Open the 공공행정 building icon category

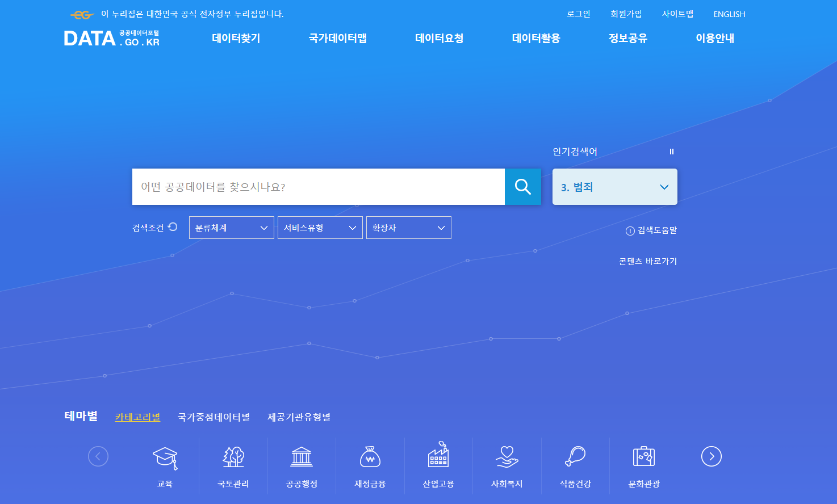tap(302, 457)
